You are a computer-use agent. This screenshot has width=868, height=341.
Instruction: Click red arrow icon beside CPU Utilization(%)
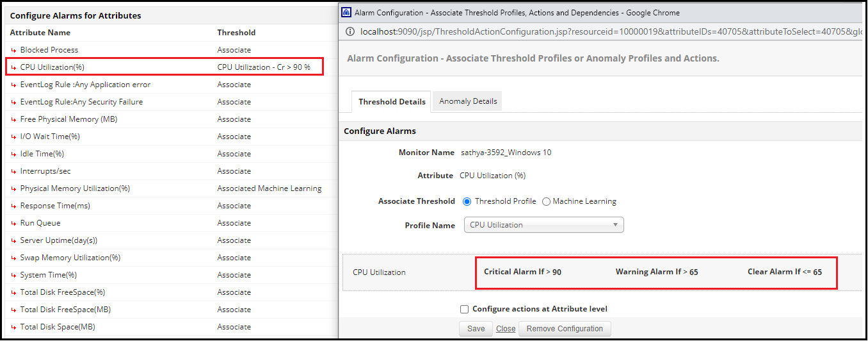[x=13, y=67]
